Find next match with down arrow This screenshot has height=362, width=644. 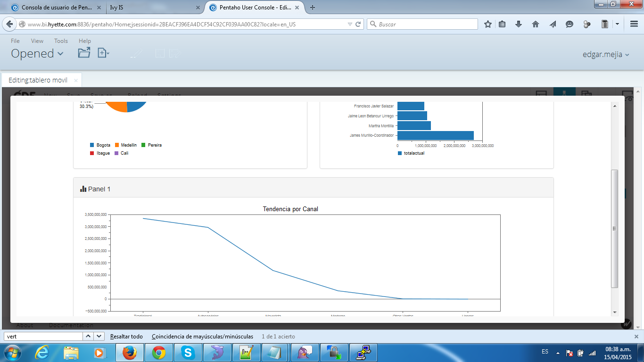coord(99,337)
